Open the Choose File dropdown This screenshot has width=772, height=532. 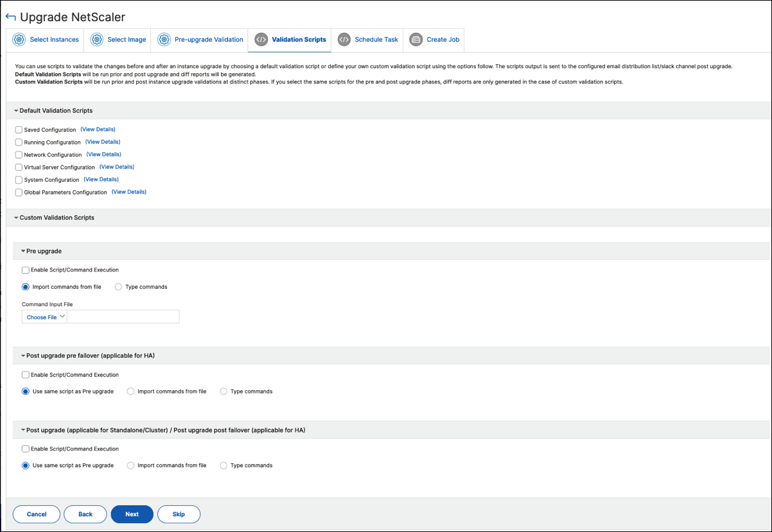(x=45, y=317)
